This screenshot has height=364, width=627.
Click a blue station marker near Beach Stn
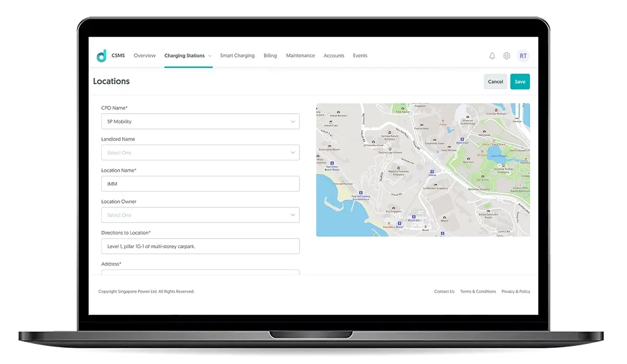pyautogui.click(x=414, y=217)
